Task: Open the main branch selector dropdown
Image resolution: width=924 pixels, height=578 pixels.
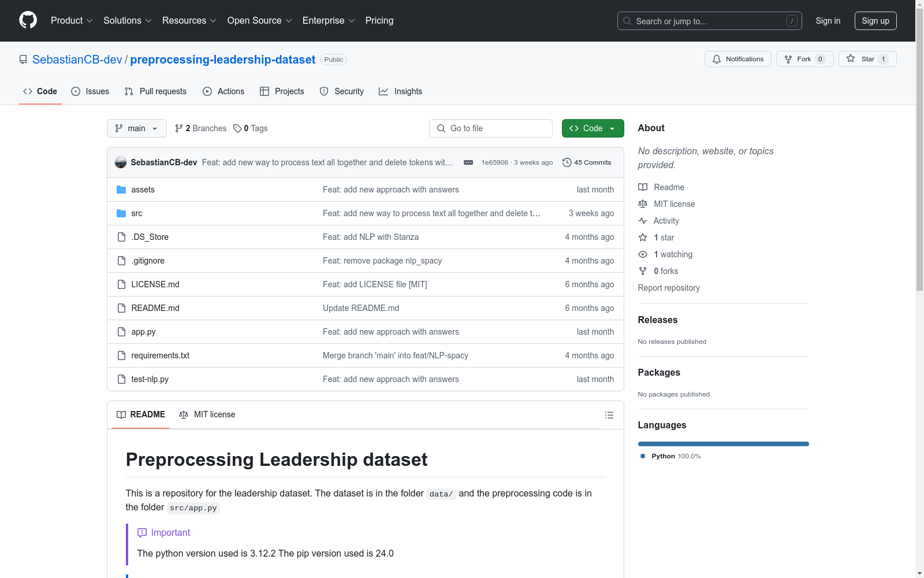Action: pyautogui.click(x=137, y=128)
